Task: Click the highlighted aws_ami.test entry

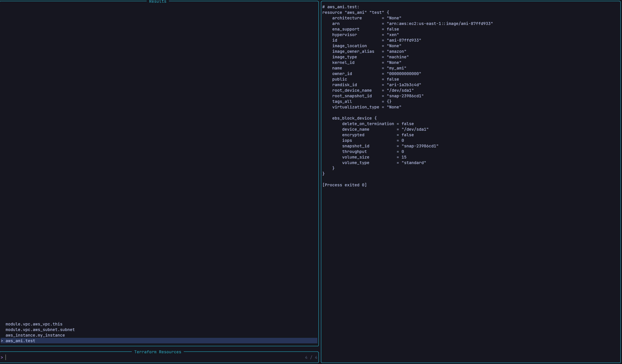Action: 20,341
